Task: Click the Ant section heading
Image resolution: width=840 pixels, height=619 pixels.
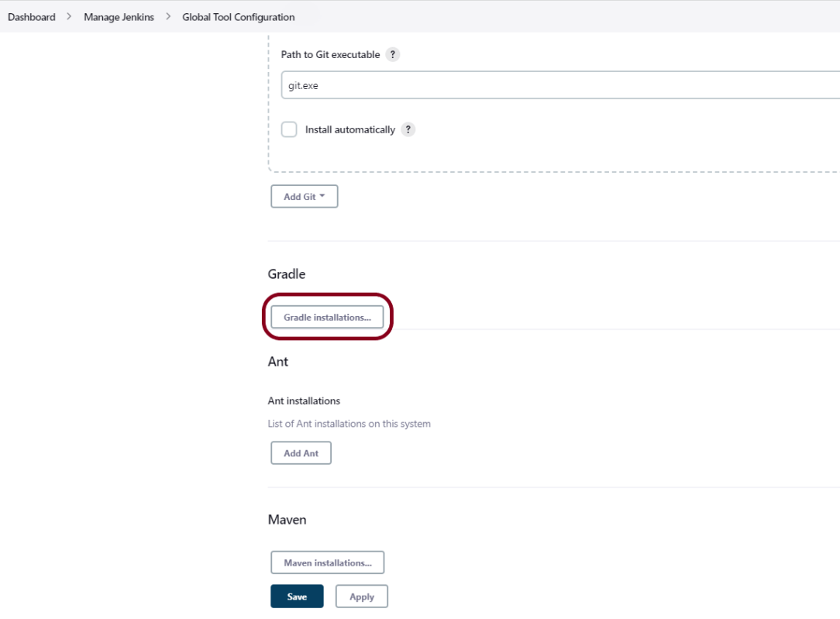Action: (x=278, y=362)
